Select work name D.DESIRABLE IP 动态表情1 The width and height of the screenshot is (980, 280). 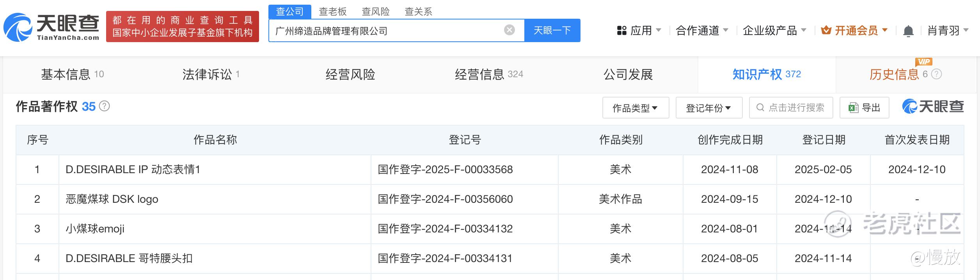133,169
